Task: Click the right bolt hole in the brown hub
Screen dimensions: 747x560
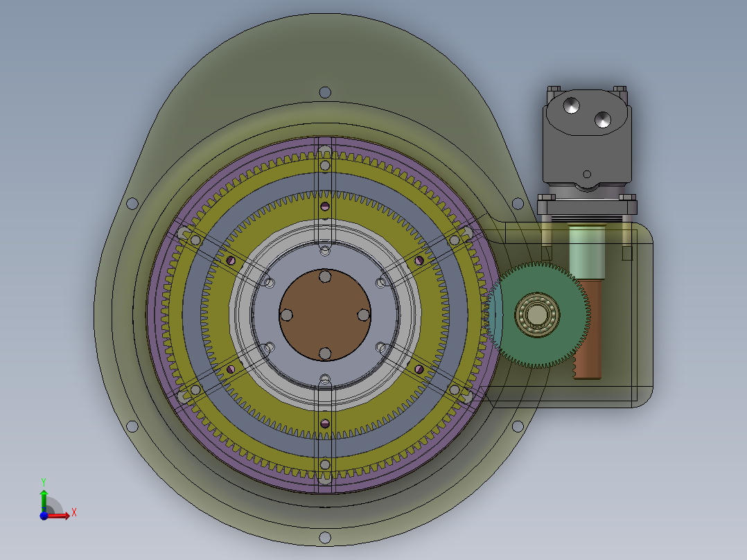Action: click(x=363, y=315)
